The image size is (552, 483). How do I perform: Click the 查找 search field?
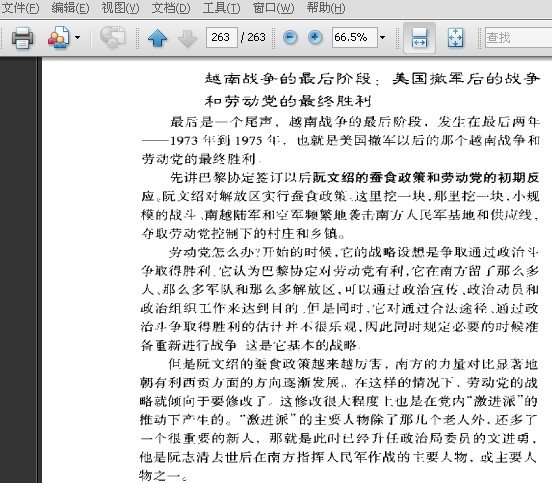pos(518,37)
